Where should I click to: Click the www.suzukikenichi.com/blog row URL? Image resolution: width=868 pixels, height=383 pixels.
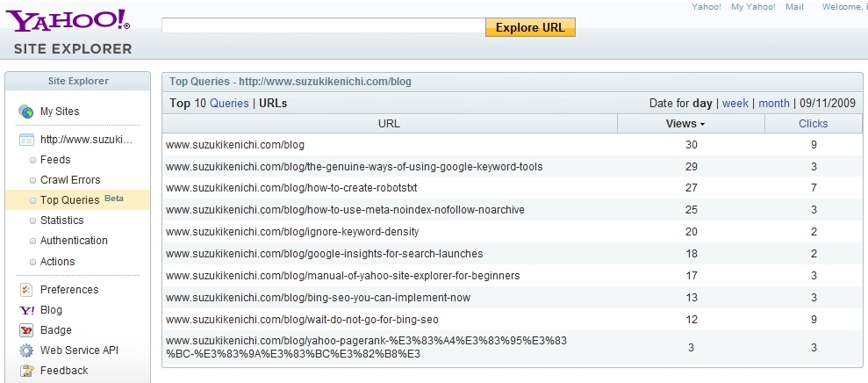234,145
